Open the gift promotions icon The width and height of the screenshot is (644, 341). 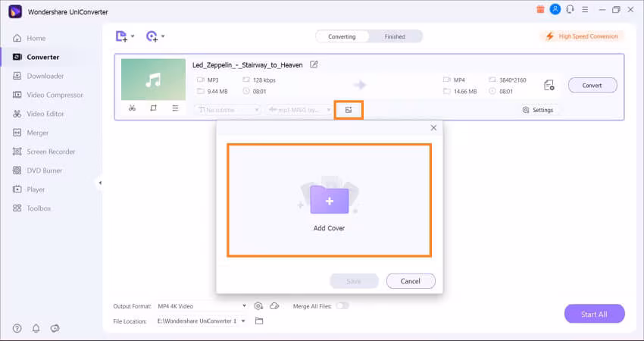(540, 9)
